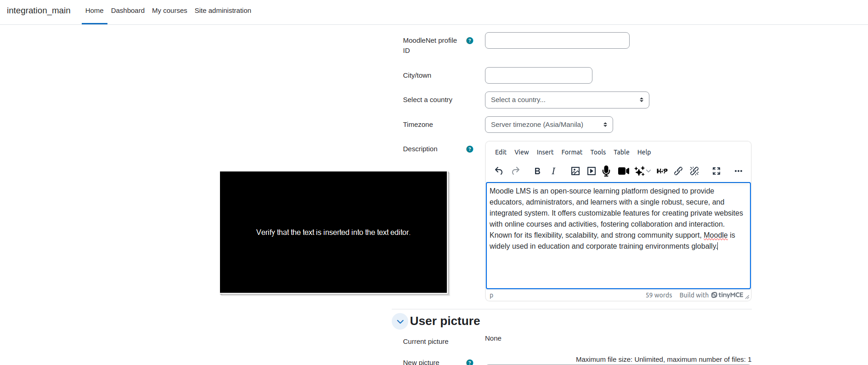Toggle italic formatting

pyautogui.click(x=553, y=171)
